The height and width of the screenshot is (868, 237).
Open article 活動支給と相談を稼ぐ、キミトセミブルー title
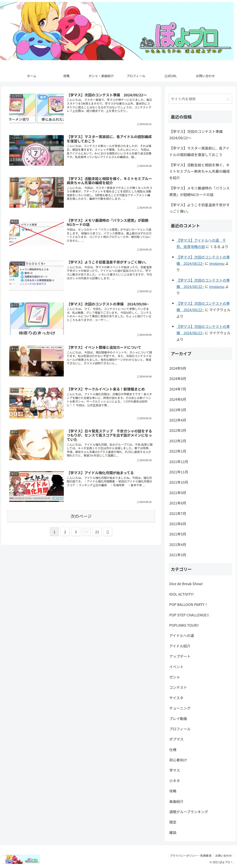tap(109, 181)
